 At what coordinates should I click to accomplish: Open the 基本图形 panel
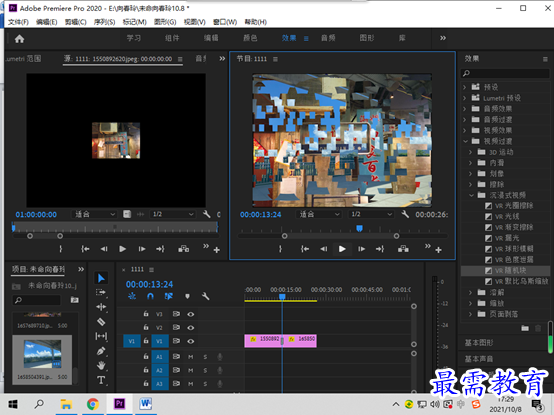[x=479, y=343]
